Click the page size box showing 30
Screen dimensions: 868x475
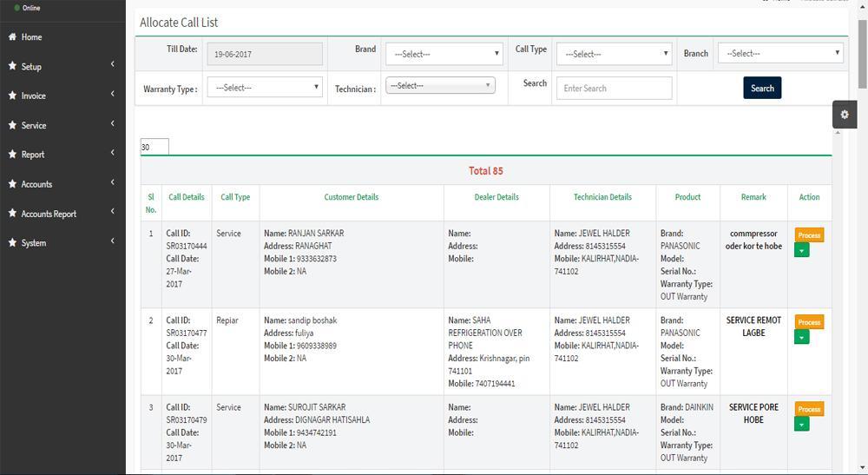tap(155, 148)
